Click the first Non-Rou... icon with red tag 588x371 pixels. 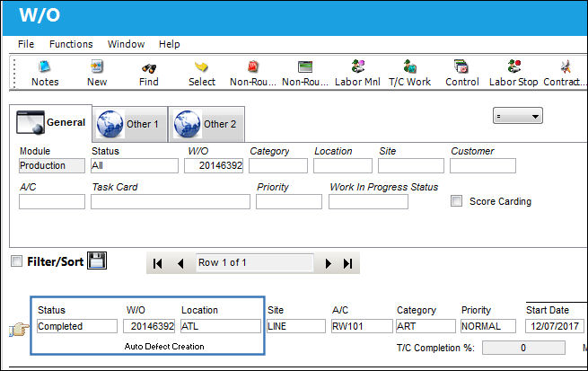pyautogui.click(x=253, y=66)
